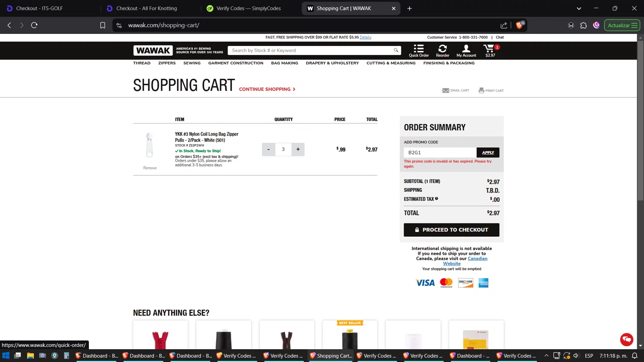Click the address bar URL
This screenshot has height=362, width=644.
click(164, 25)
